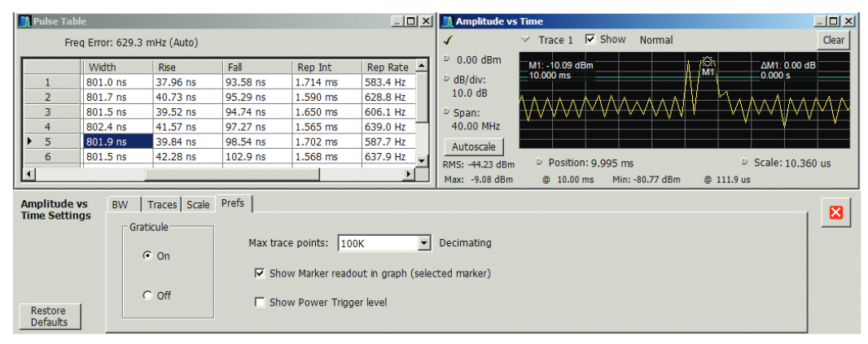868x344 pixels.
Task: Turn Graticule Off
Action: click(x=147, y=295)
